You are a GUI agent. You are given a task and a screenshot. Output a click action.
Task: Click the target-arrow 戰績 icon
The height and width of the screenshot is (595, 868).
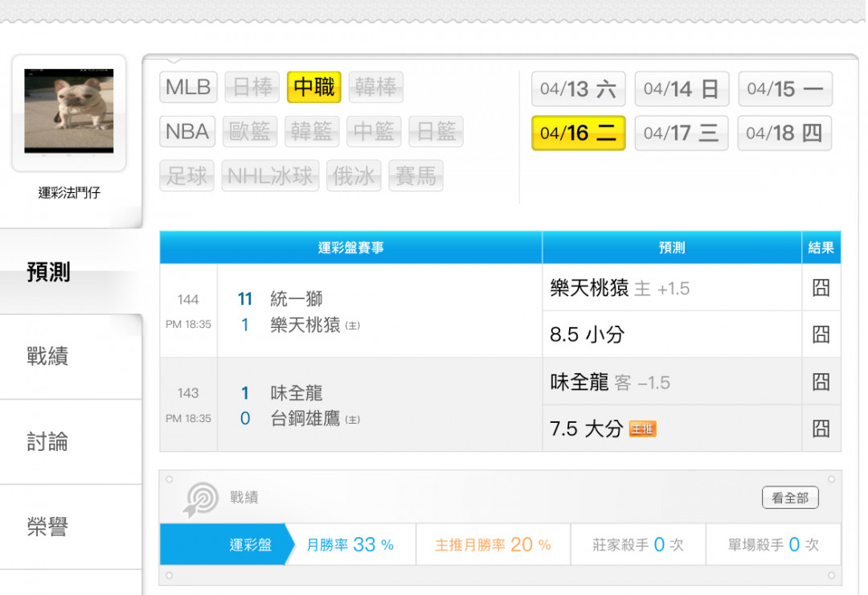tap(200, 499)
